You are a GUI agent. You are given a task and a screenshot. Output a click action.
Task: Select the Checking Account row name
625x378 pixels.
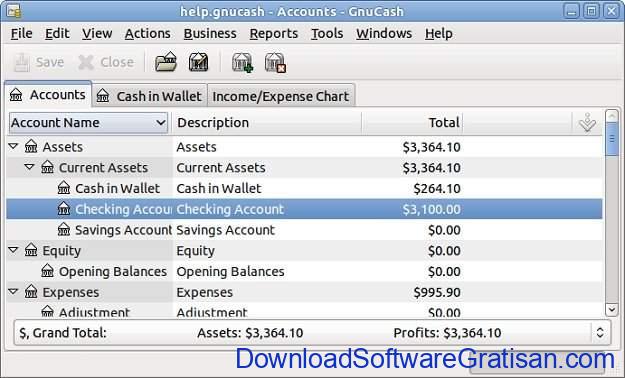tap(123, 209)
